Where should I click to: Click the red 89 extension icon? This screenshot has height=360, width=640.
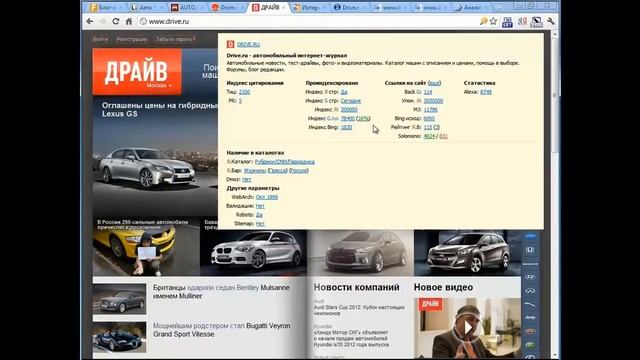click(x=522, y=22)
